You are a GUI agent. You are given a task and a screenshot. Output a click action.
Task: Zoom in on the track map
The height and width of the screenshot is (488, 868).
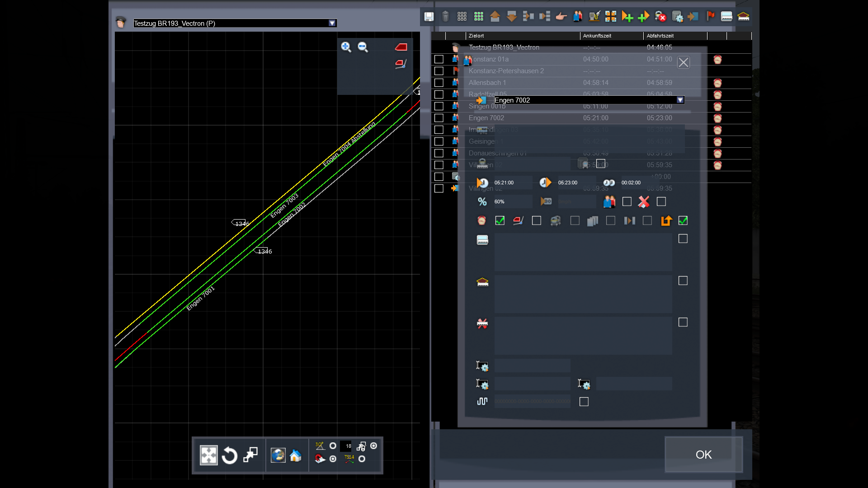click(346, 47)
